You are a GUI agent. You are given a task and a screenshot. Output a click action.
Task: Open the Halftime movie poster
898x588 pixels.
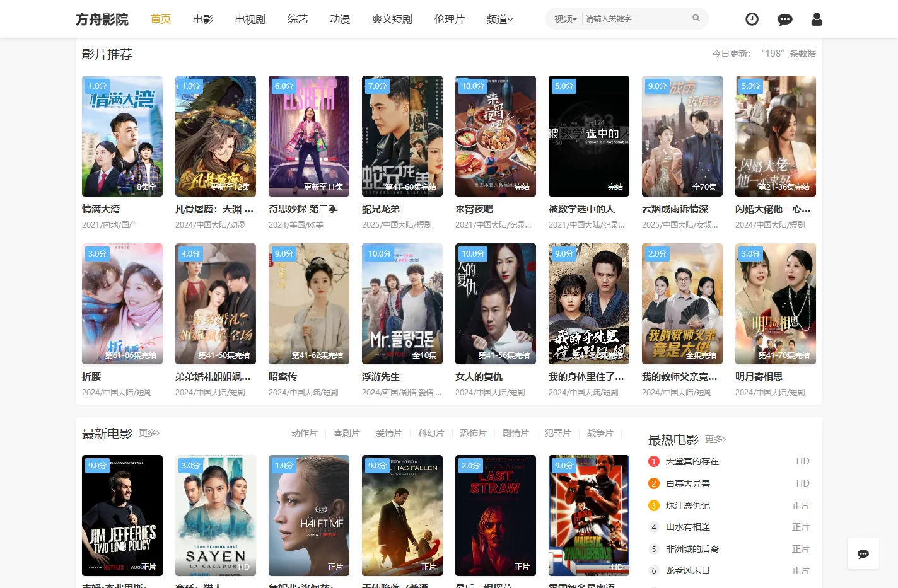309,516
